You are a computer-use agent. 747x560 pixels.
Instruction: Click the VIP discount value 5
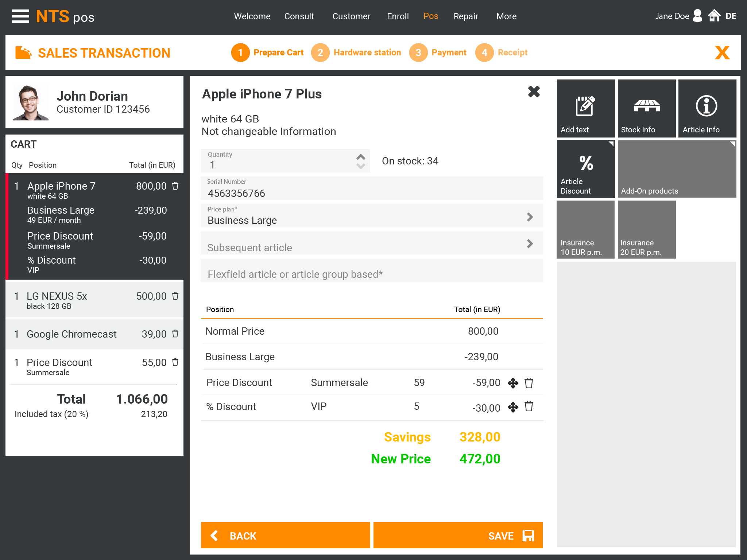tap(417, 407)
